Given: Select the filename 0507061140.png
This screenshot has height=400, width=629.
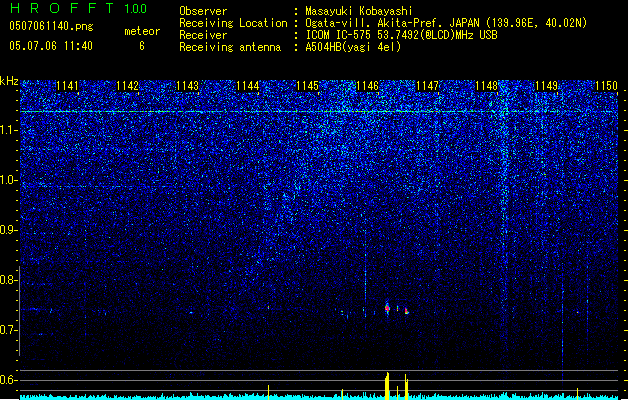Looking at the screenshot, I should click(51, 26).
